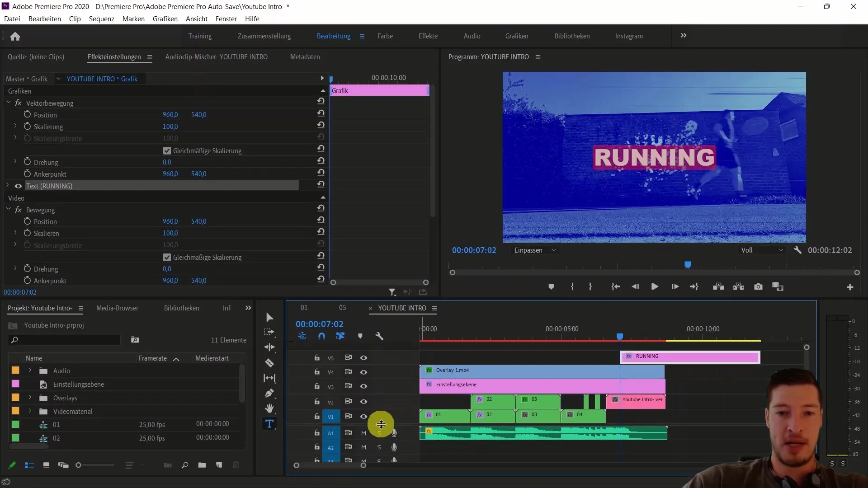
Task: Filter properties in effect controls
Action: pos(392,292)
